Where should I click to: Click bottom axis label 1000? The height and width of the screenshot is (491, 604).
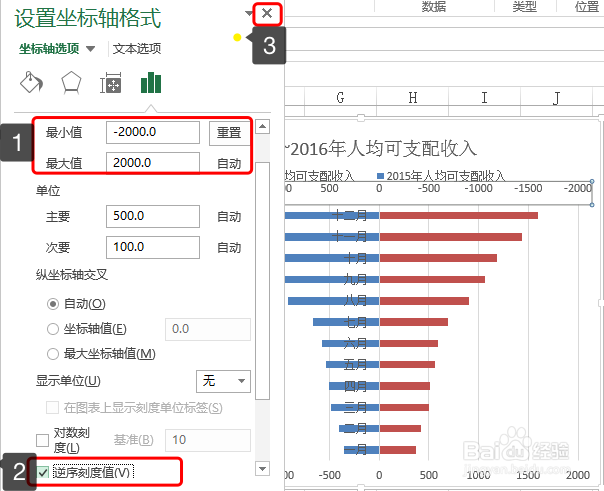coord(478,475)
